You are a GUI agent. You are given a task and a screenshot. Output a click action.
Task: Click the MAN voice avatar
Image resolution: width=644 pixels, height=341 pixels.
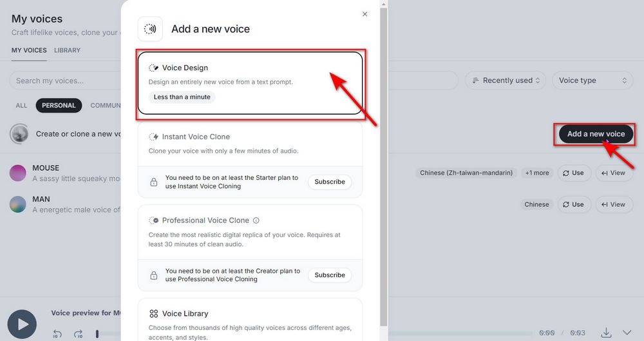coord(17,204)
